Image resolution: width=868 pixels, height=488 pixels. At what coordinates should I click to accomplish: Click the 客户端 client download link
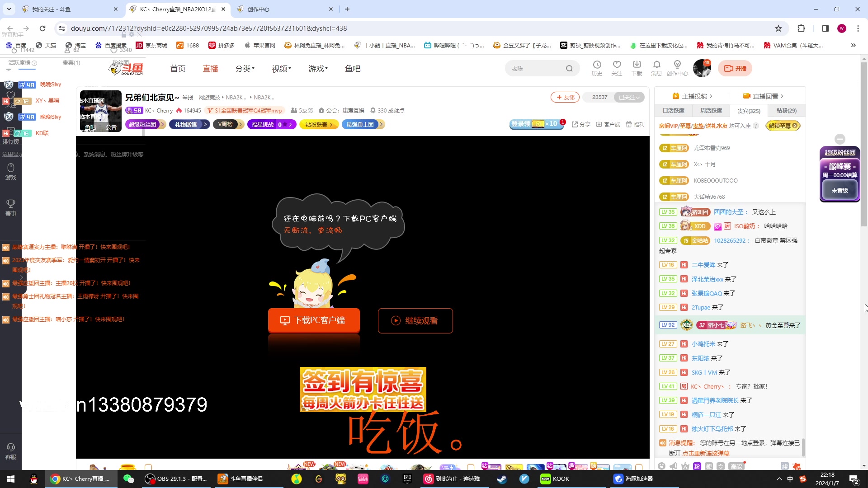tap(608, 124)
